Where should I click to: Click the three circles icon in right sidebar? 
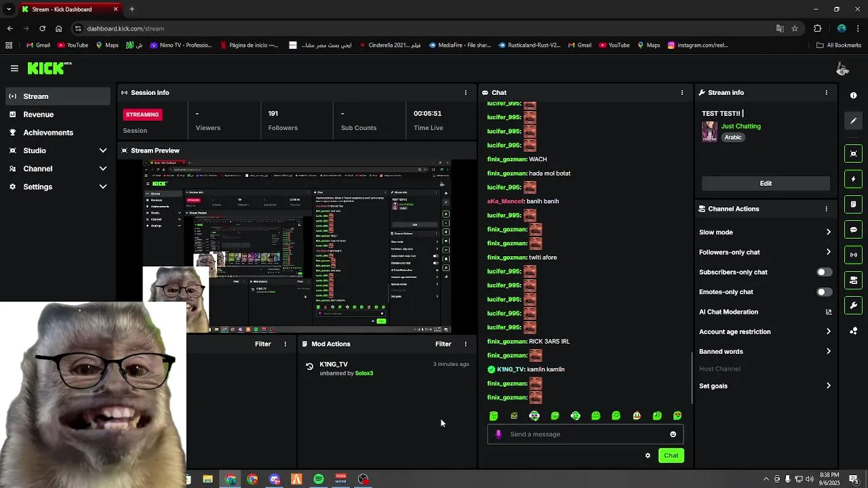point(853,331)
